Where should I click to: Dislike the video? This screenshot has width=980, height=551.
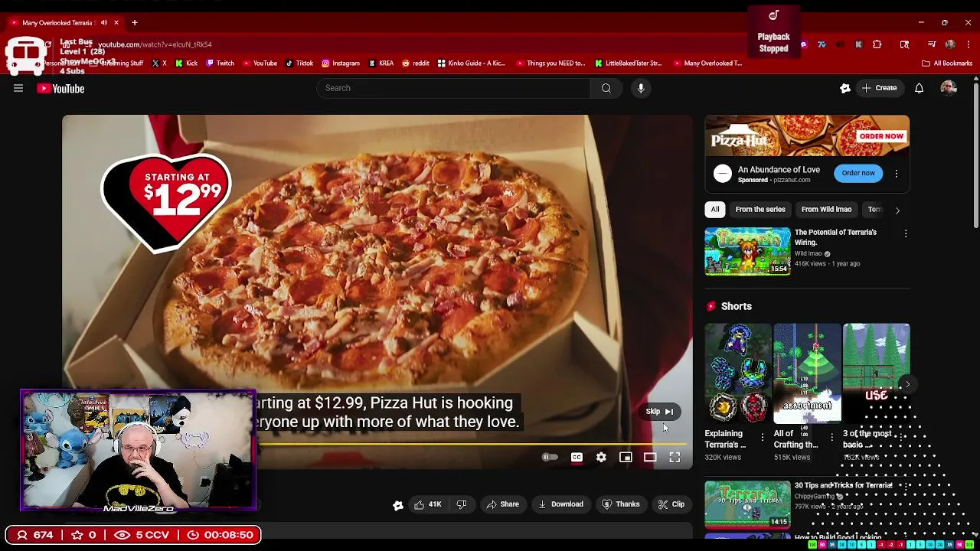coord(462,504)
